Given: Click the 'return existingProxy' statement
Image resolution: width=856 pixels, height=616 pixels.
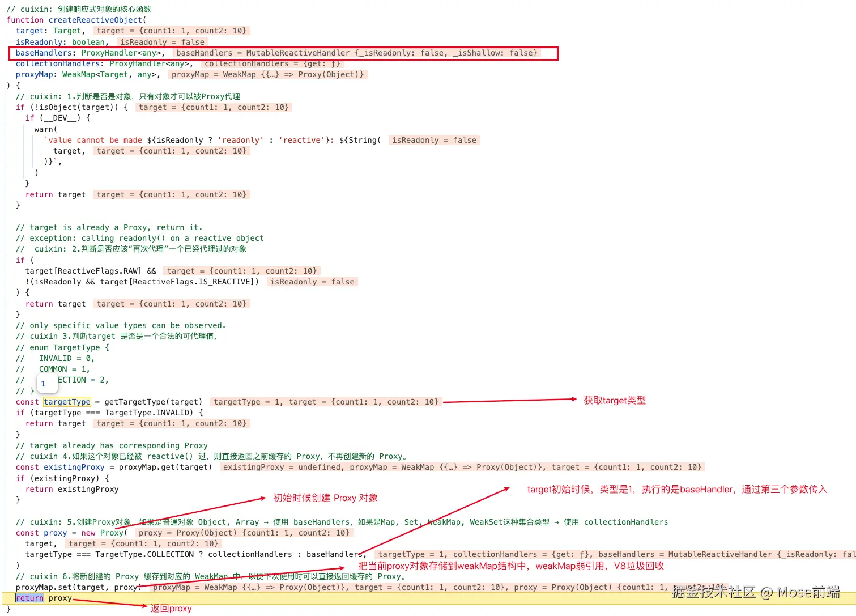Looking at the screenshot, I should tap(72, 489).
